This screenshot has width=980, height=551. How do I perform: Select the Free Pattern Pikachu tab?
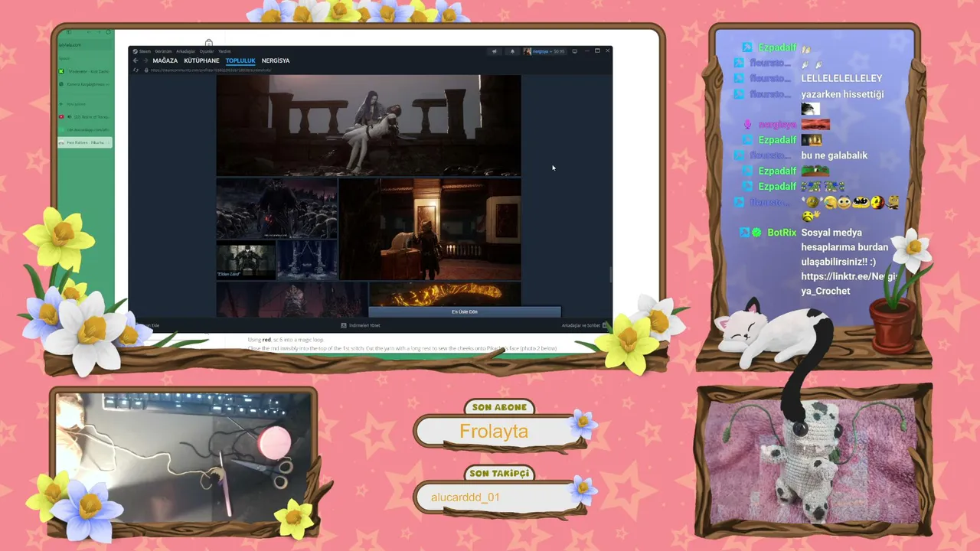[x=85, y=142]
